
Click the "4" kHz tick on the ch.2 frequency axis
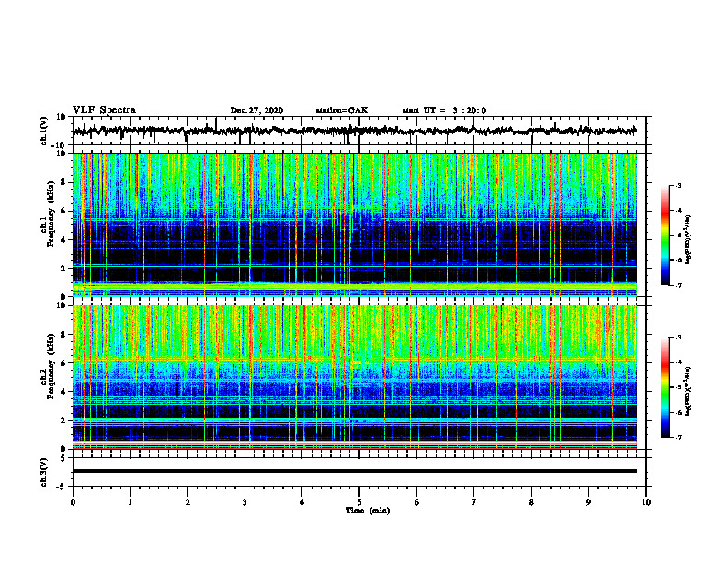[64, 392]
